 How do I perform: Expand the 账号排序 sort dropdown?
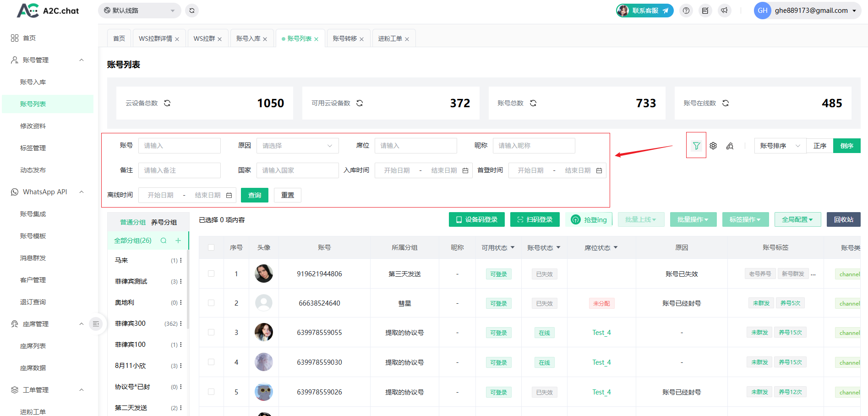click(x=780, y=146)
